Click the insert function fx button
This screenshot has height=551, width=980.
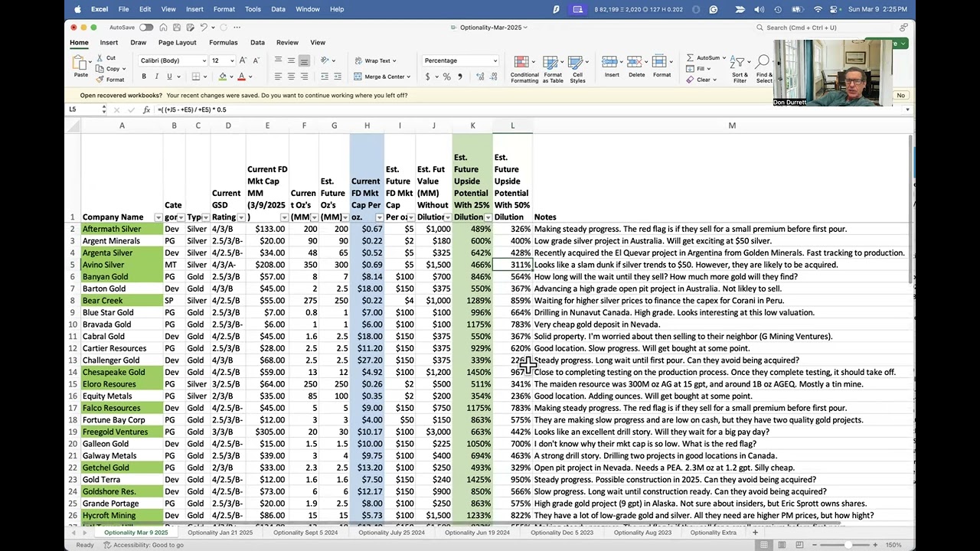click(146, 109)
